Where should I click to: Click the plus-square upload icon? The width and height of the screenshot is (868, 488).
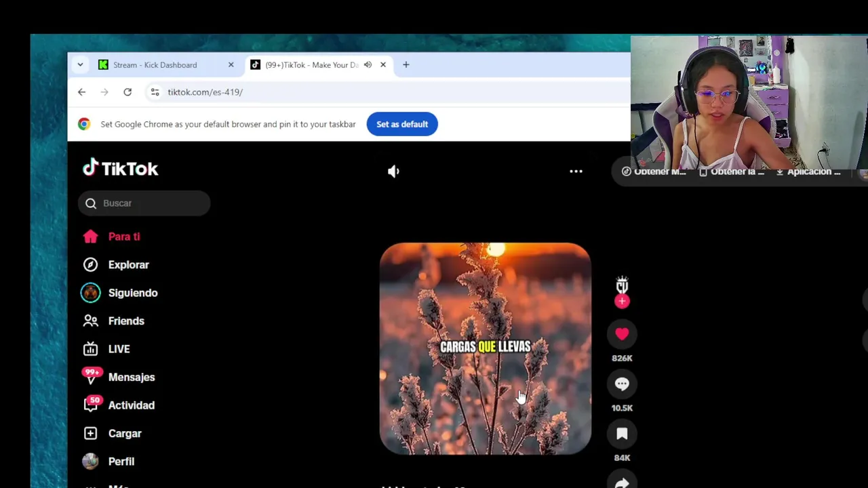pyautogui.click(x=90, y=434)
